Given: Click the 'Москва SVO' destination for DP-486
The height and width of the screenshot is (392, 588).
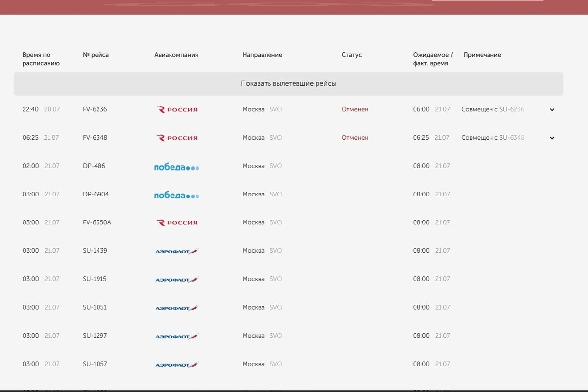Looking at the screenshot, I should coord(262,166).
